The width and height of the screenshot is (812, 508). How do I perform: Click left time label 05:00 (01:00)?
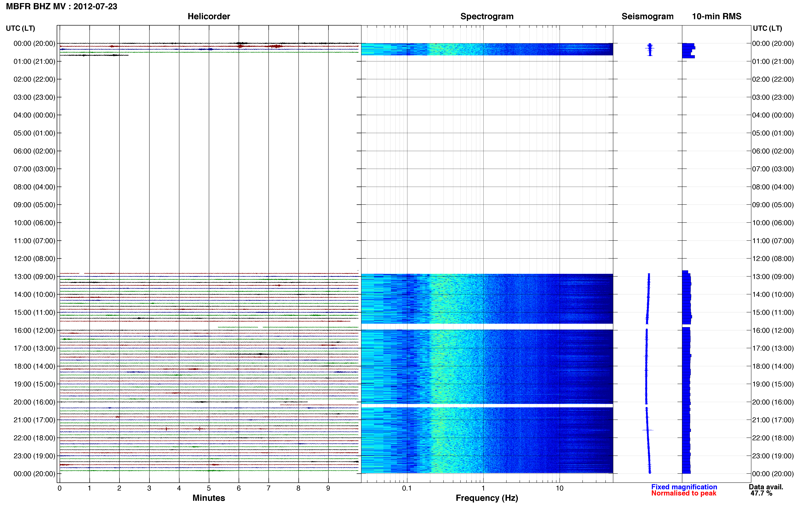click(34, 133)
